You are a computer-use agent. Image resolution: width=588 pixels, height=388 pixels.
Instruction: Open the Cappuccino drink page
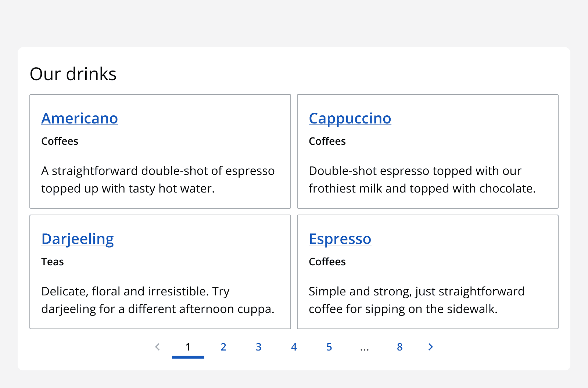pos(349,118)
